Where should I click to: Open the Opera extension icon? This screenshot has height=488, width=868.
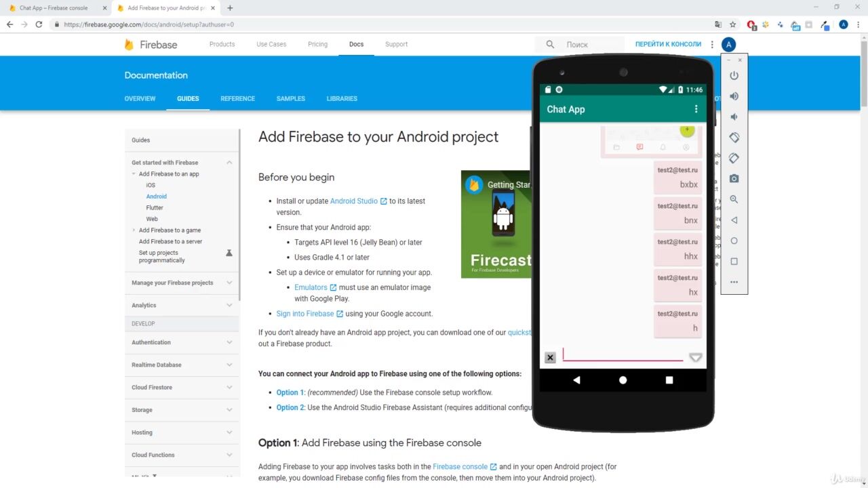click(751, 24)
